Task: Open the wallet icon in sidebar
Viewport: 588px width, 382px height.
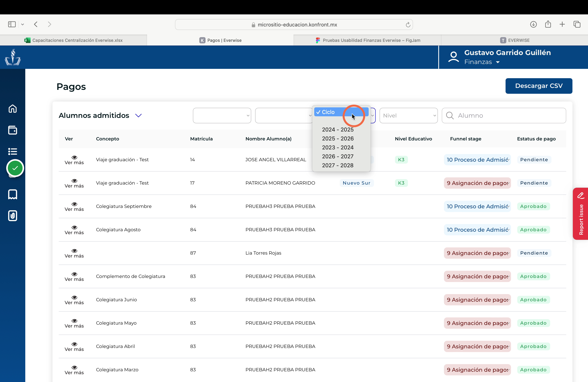Action: [13, 130]
